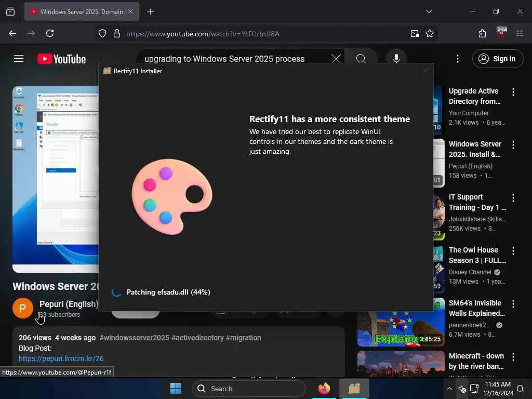Clear the YouTube search query

tap(336, 59)
